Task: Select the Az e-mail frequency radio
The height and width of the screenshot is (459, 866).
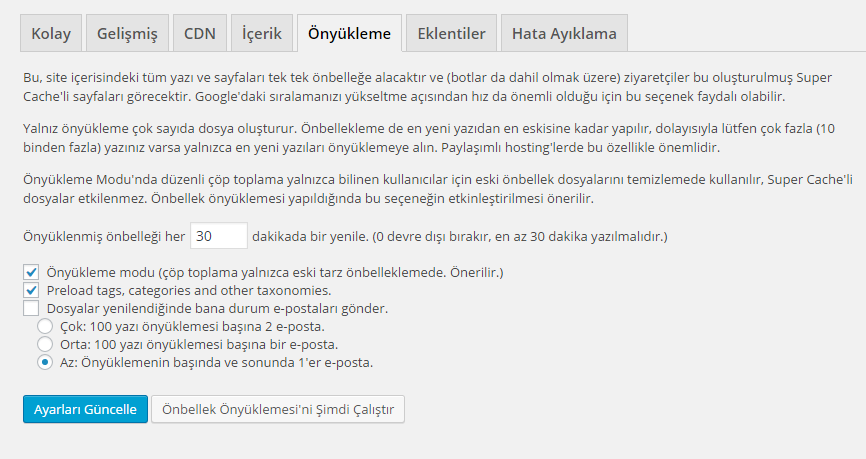Action: point(45,363)
